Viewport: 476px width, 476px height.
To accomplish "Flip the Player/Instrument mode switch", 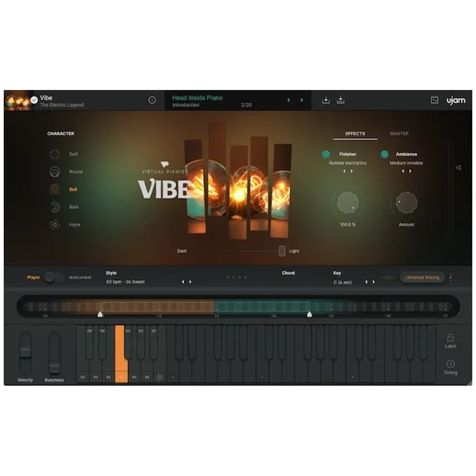I will (x=54, y=277).
